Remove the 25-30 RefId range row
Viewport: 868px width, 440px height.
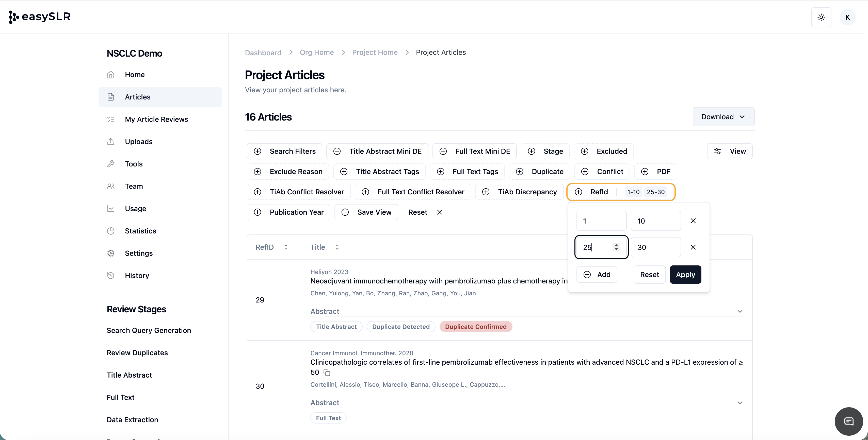click(693, 247)
